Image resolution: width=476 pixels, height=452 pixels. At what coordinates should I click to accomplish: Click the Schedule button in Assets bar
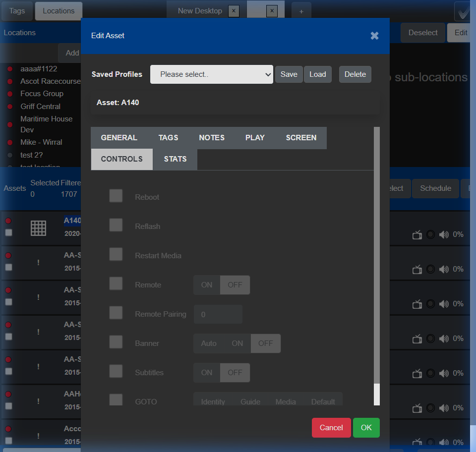435,188
